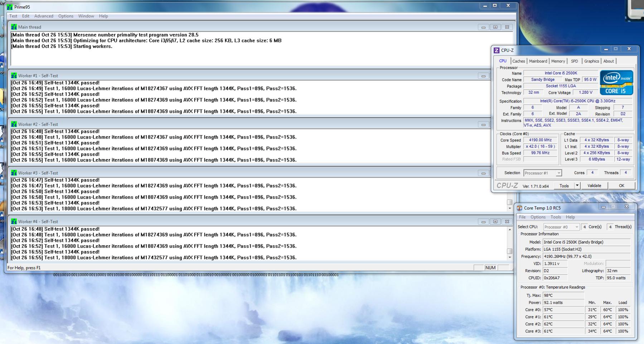Click the Bus Speed value 99.76 MHz
The image size is (644, 344).
click(x=540, y=153)
